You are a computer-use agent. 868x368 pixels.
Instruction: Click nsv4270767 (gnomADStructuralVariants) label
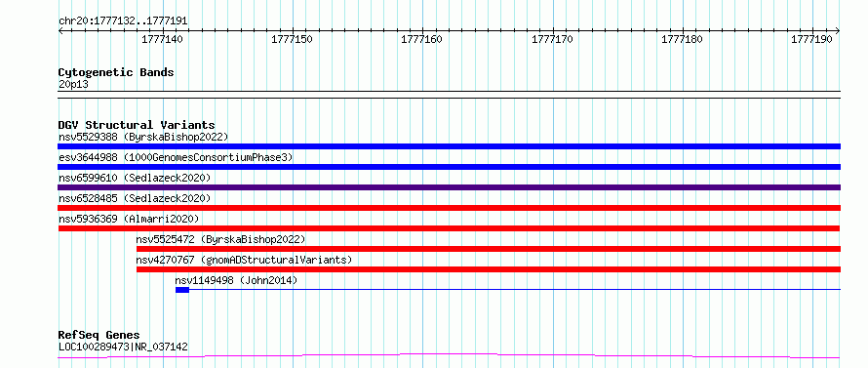(244, 260)
